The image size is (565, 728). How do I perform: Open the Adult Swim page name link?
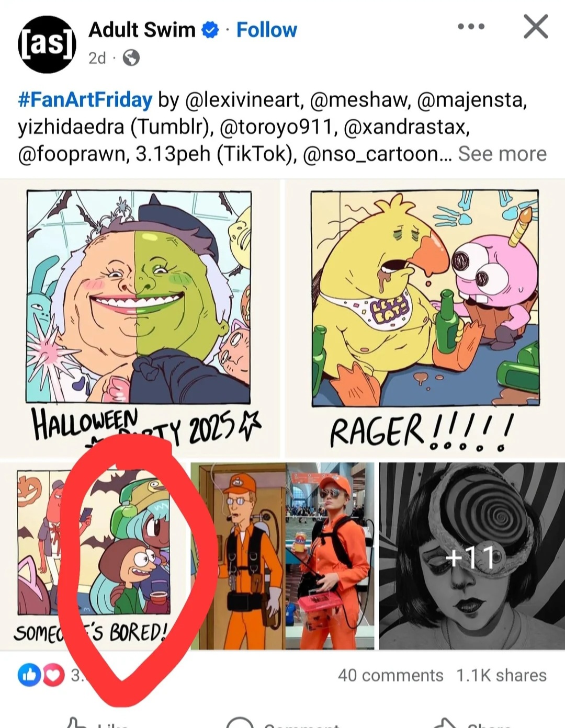pos(142,30)
